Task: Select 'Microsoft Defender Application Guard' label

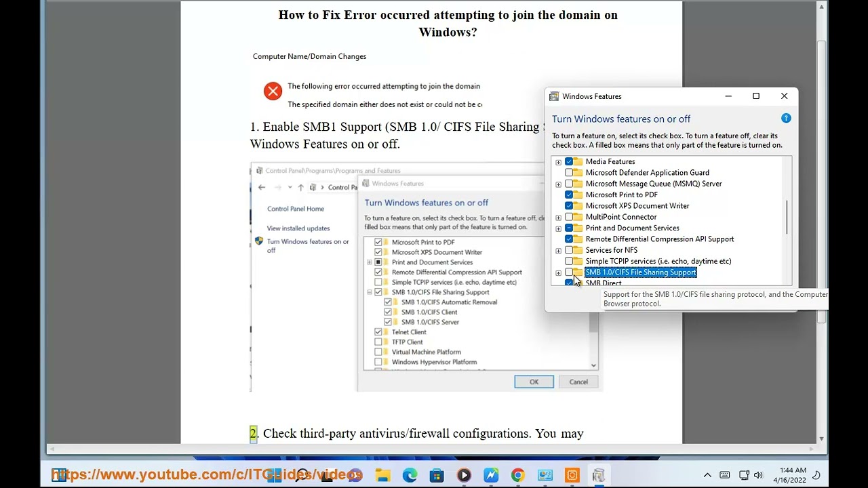Action: point(648,172)
